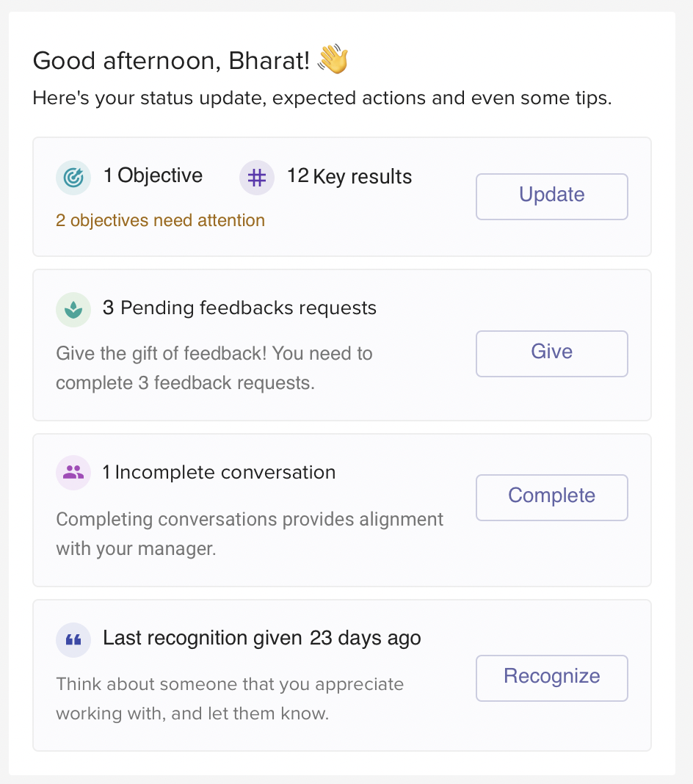This screenshot has width=693, height=784.
Task: Select the '12 Key results' label
Action: (349, 176)
